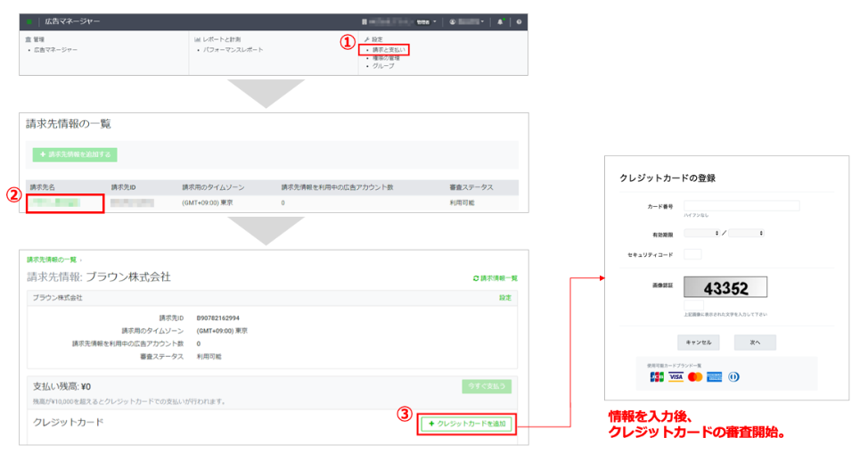Focus the カード番号 input field
This screenshot has height=462, width=868.
tap(741, 206)
